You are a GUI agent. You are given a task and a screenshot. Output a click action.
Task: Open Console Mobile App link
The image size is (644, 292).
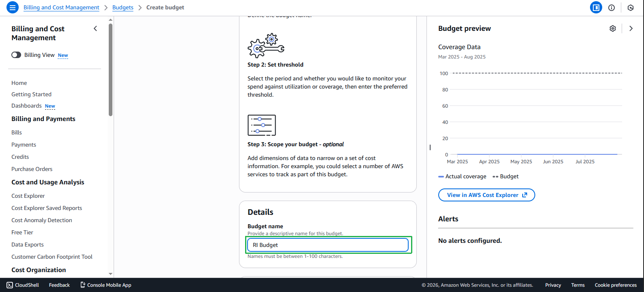coord(106,285)
